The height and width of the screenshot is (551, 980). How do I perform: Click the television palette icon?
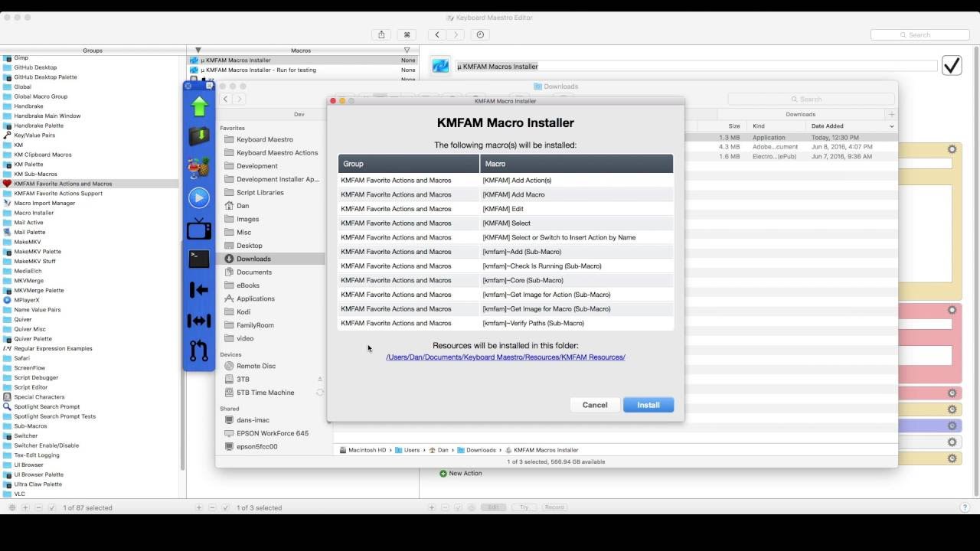coord(199,228)
